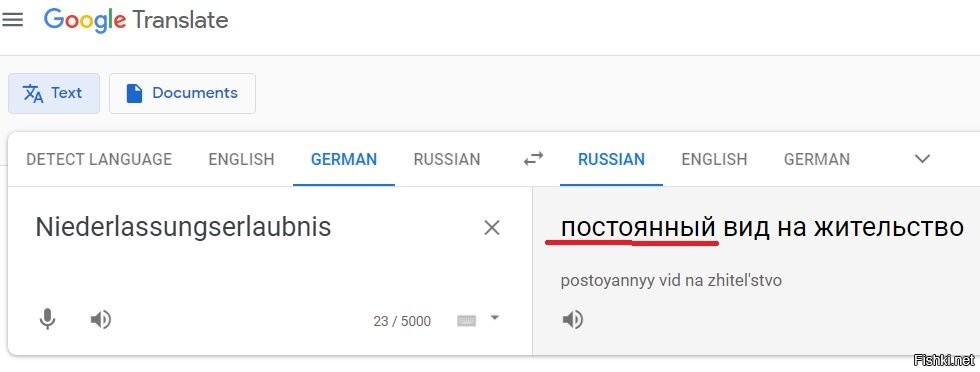Screen dimensions: 980x372
Task: Open the virtual keyboard icon
Action: coord(466,321)
